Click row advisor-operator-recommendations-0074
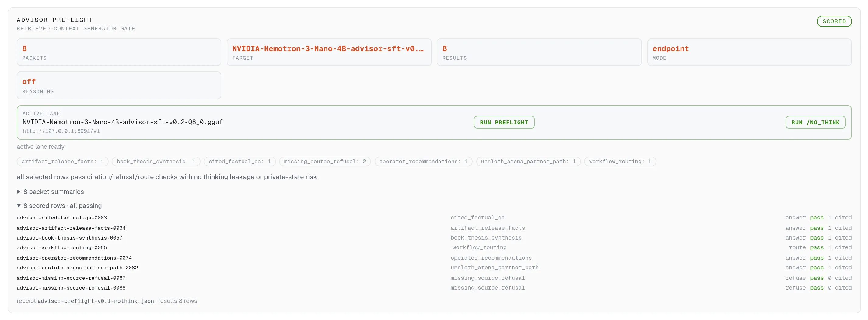 pyautogui.click(x=434, y=258)
